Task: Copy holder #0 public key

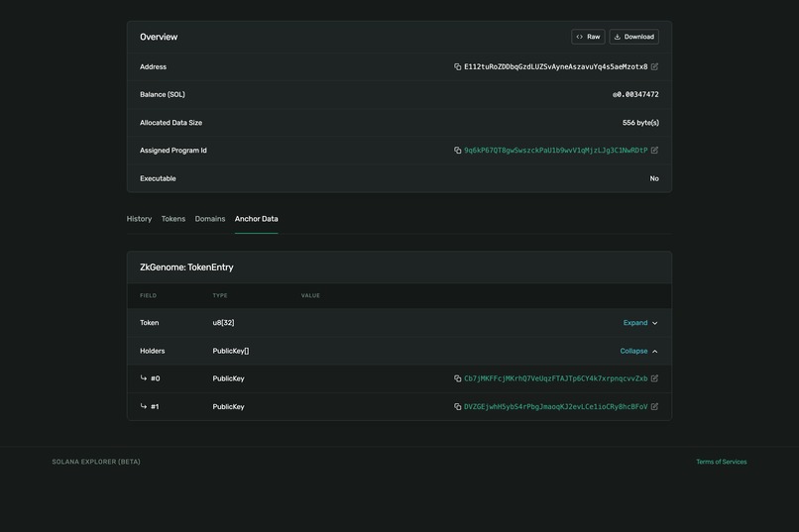Action: [x=457, y=378]
